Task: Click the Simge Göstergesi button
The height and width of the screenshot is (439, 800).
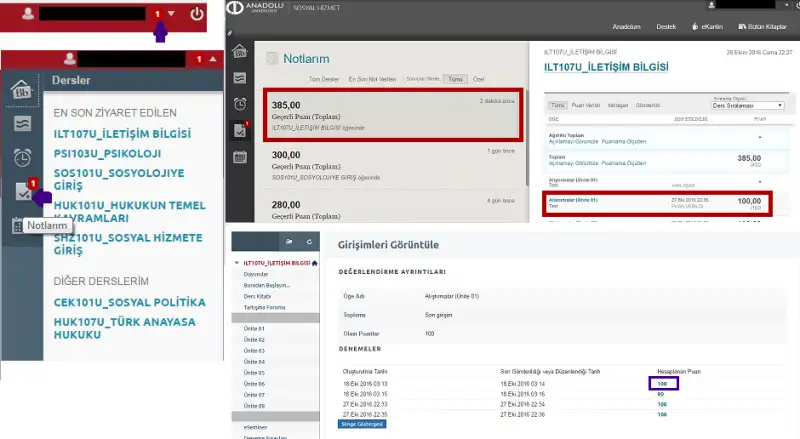Action: click(x=361, y=424)
